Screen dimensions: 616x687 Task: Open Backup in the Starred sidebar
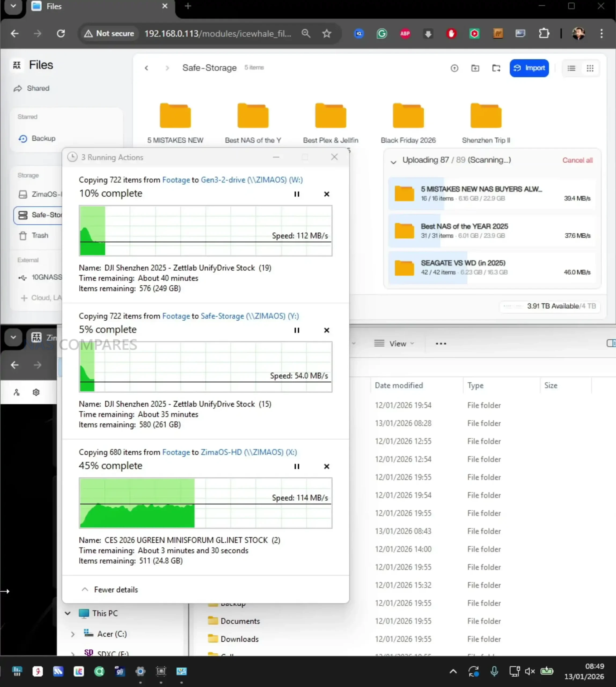[x=43, y=138]
